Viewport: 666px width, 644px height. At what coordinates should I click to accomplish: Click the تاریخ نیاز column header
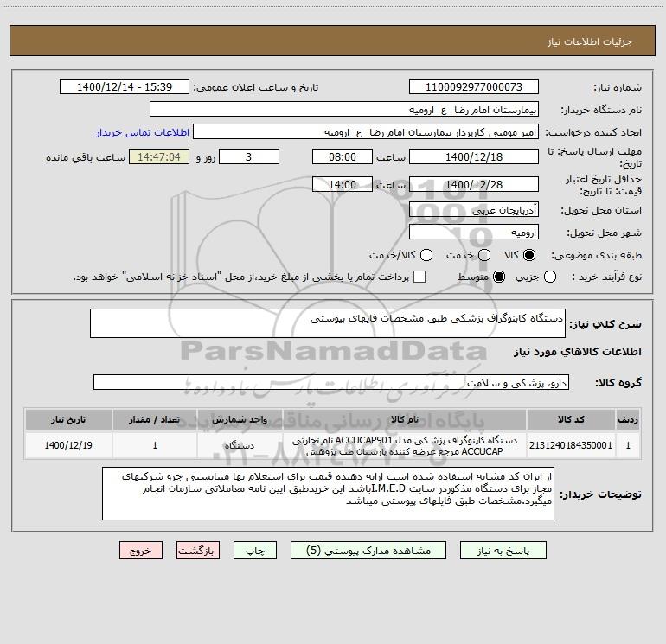[x=68, y=419]
